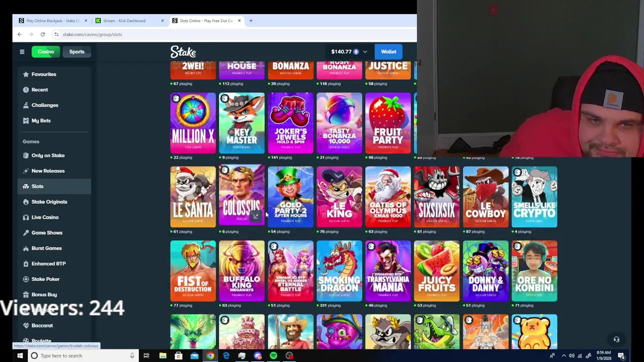644x362 pixels.
Task: Click the New Releases sidebar icon
Action: [x=26, y=171]
